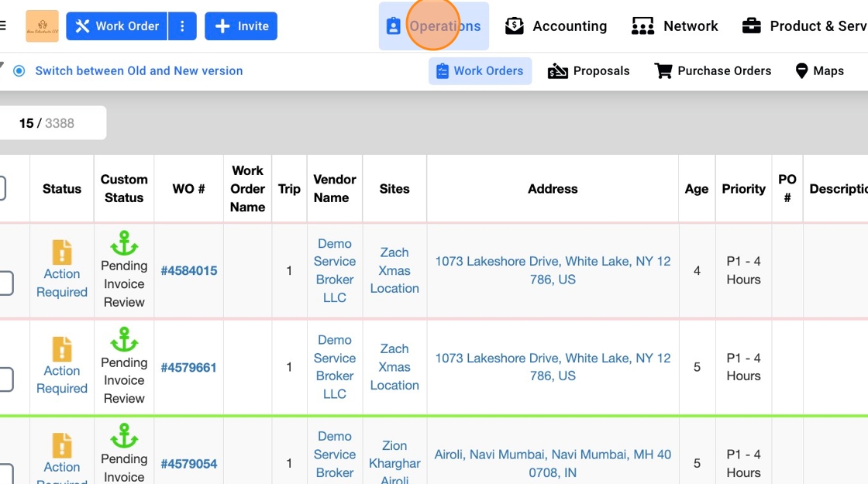Tick the checkbox for work order #4579661
Viewport: 868px width, 484px height.
click(x=5, y=379)
